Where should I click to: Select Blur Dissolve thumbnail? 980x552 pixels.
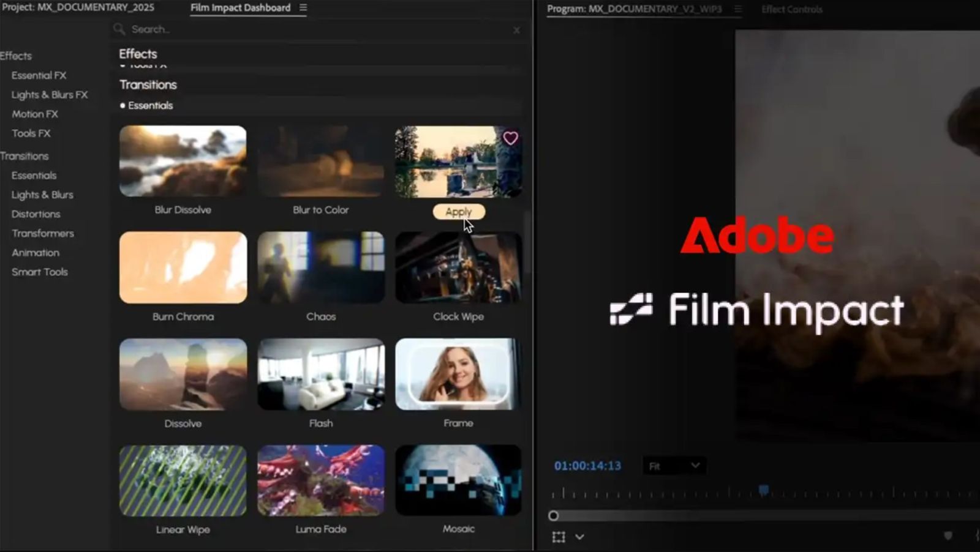183,161
